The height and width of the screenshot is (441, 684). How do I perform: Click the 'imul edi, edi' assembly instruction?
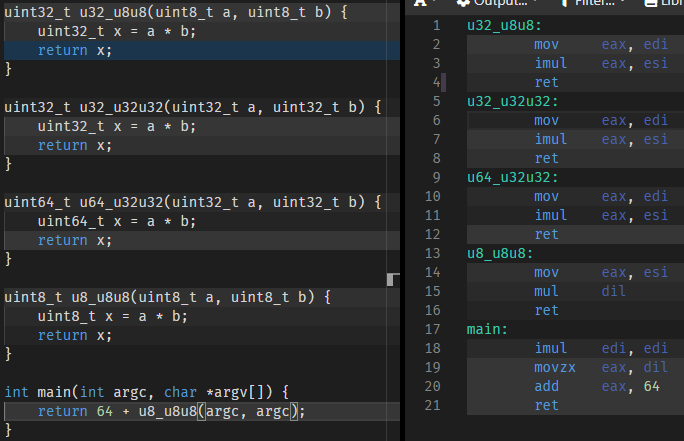point(601,349)
